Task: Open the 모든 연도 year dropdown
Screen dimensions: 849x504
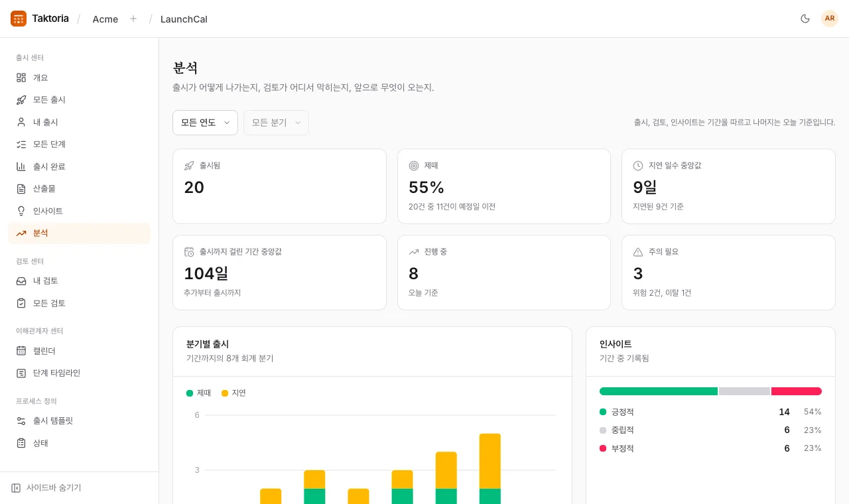Action: [205, 123]
